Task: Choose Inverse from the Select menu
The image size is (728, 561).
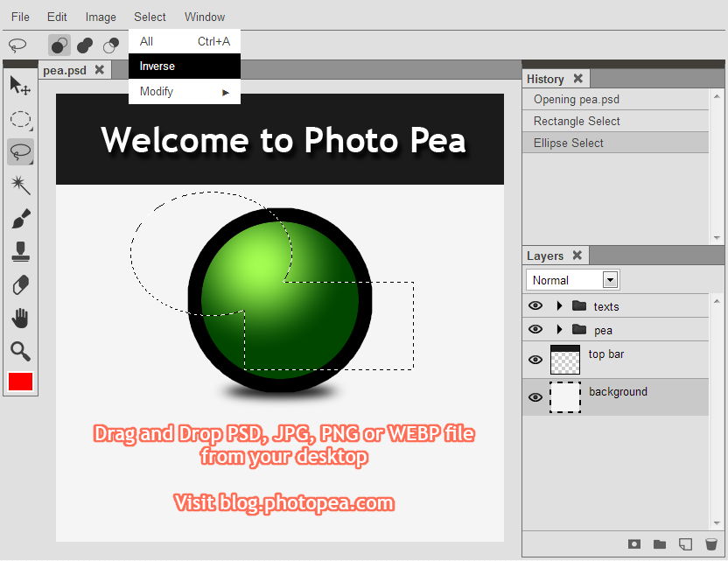Action: [185, 66]
